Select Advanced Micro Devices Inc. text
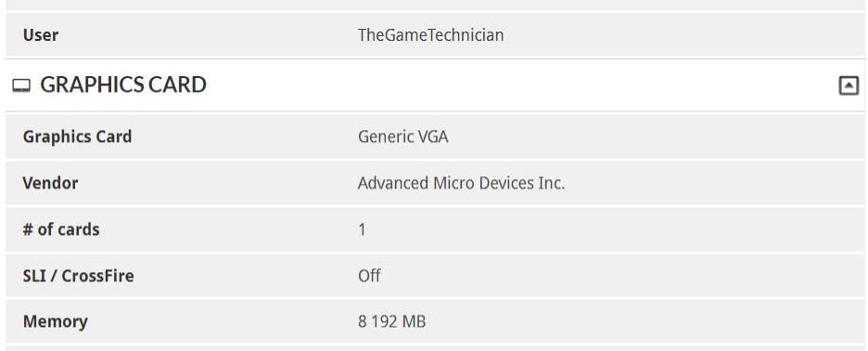The image size is (868, 351). [x=461, y=183]
